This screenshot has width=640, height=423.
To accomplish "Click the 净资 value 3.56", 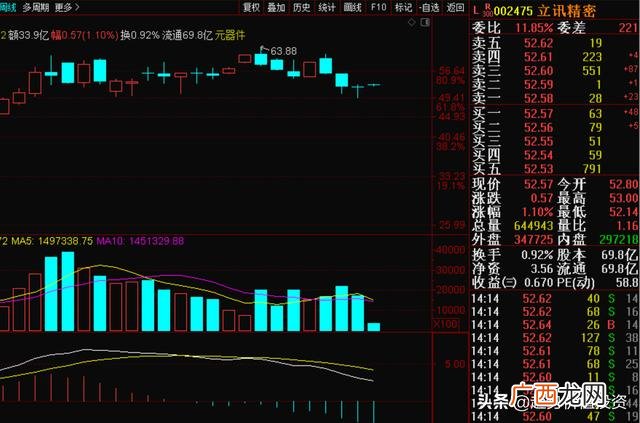I will [x=542, y=269].
